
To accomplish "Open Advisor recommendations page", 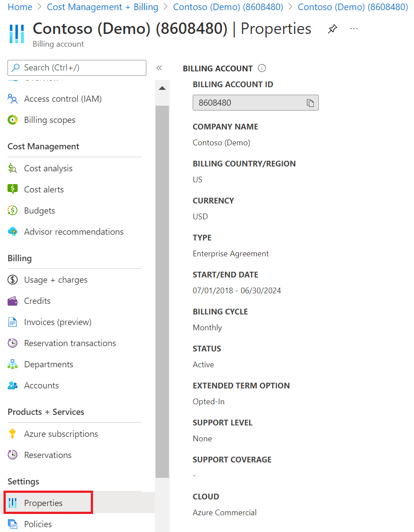I will click(x=75, y=232).
